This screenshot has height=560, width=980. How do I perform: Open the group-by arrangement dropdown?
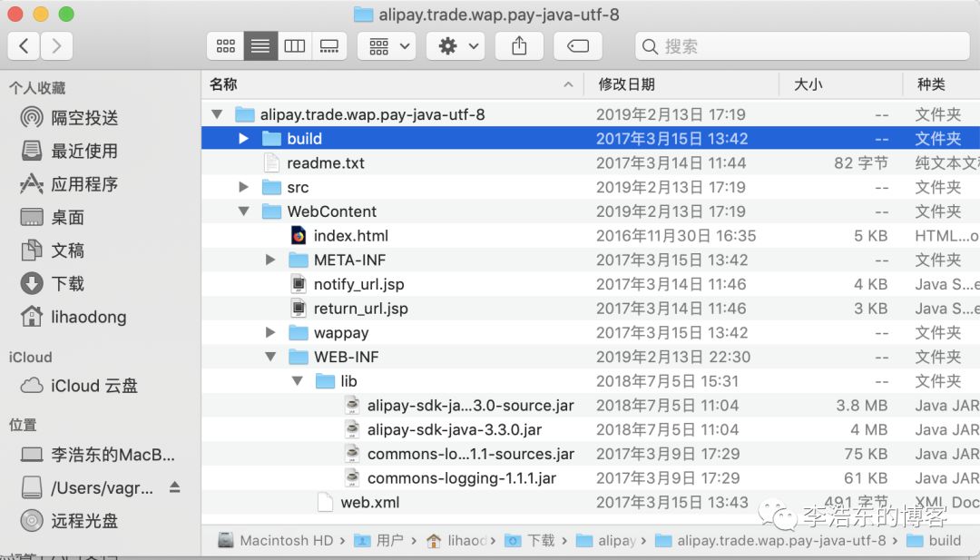387,45
